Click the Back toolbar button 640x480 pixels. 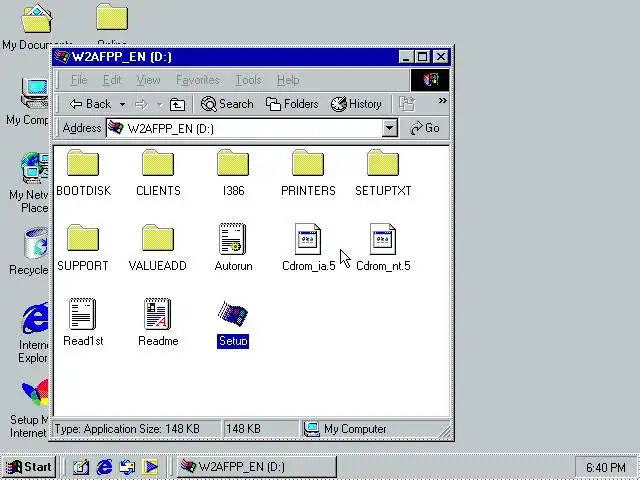click(90, 104)
